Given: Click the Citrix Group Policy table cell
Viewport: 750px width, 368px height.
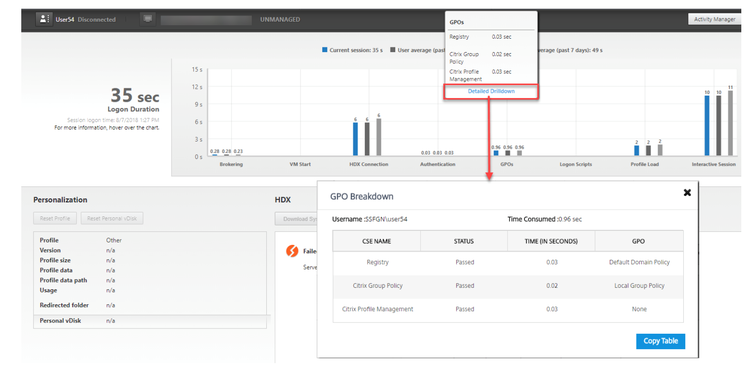Looking at the screenshot, I should point(377,286).
